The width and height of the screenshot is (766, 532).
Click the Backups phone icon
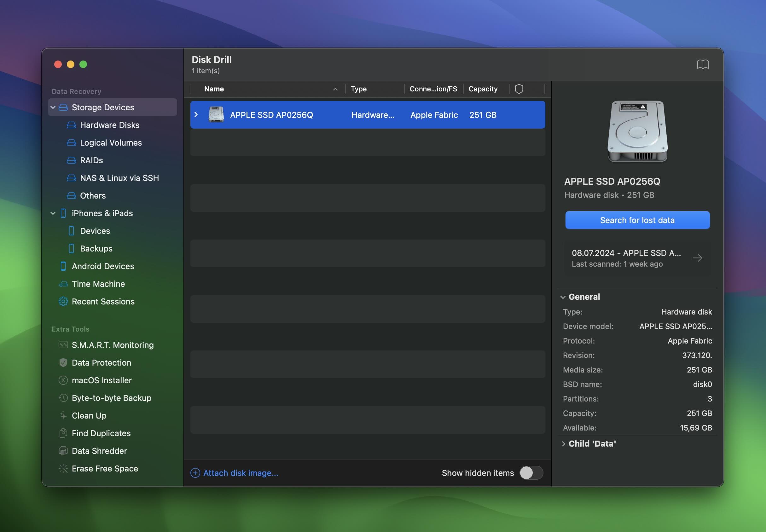71,249
